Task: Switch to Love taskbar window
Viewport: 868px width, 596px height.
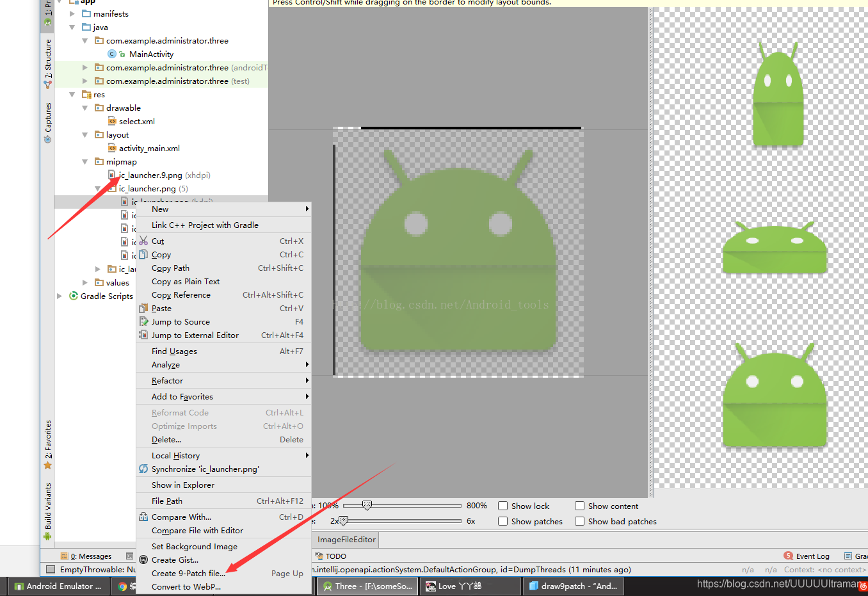Action: (470, 586)
